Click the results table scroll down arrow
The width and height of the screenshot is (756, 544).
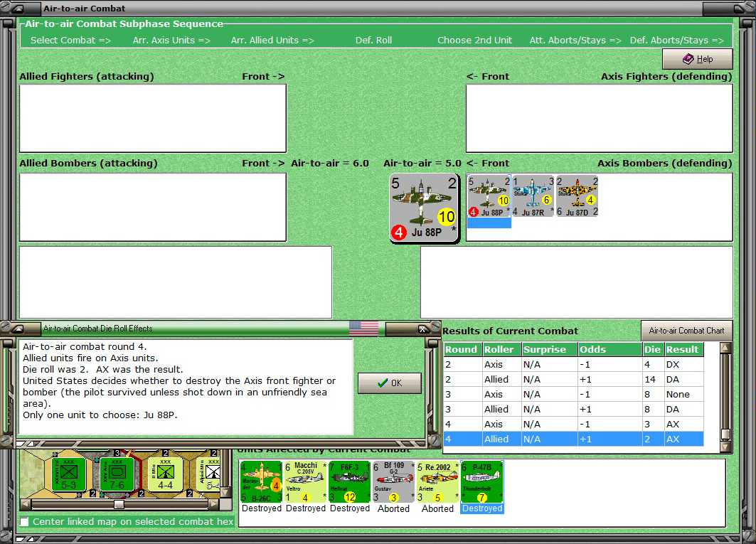[725, 447]
